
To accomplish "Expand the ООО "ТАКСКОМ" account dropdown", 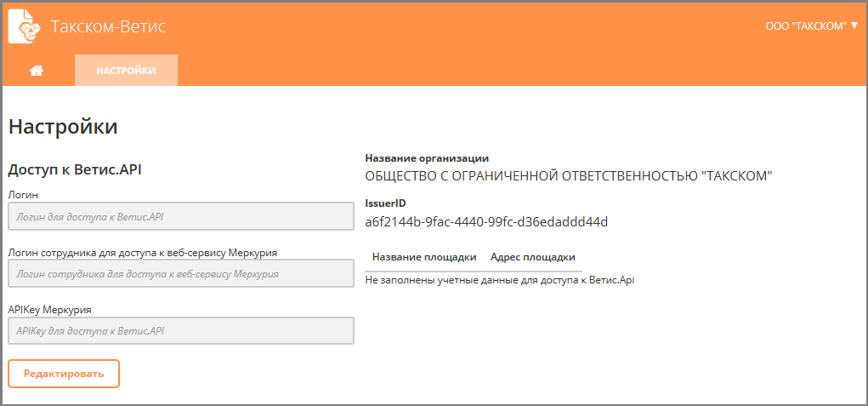I will point(812,26).
